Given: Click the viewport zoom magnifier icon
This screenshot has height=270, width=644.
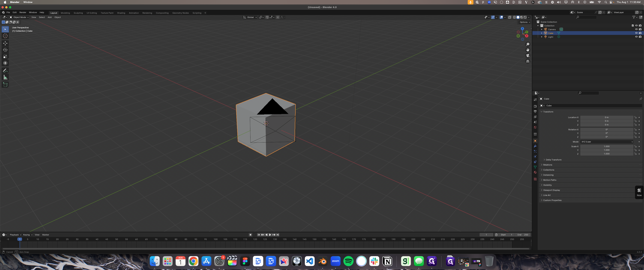Looking at the screenshot, I should click(528, 44).
